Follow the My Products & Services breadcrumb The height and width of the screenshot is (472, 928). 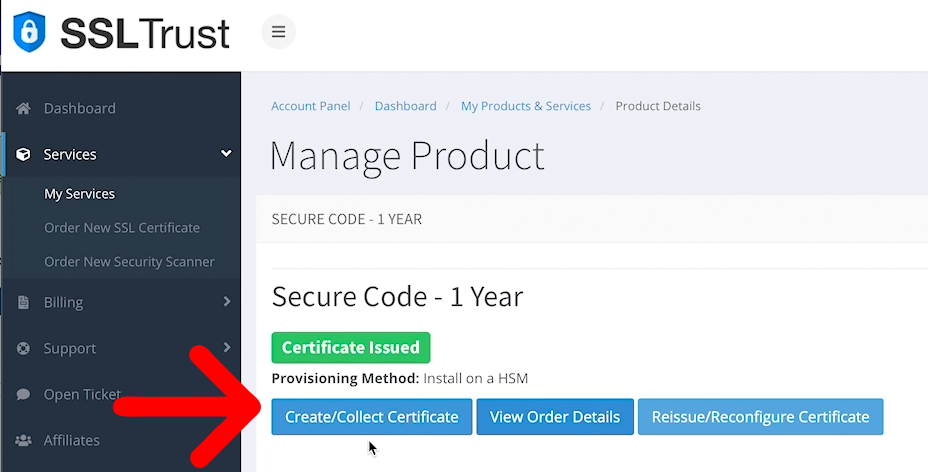[x=525, y=106]
